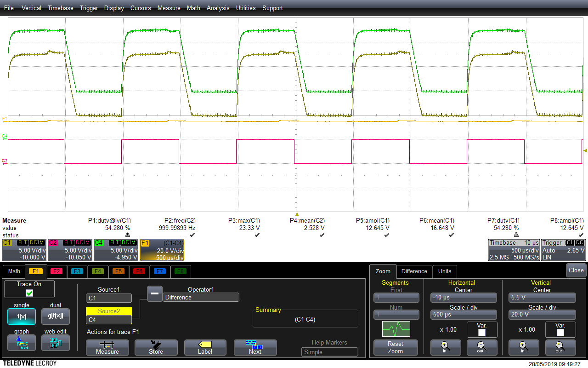Click the Store action for trace F1

156,347
